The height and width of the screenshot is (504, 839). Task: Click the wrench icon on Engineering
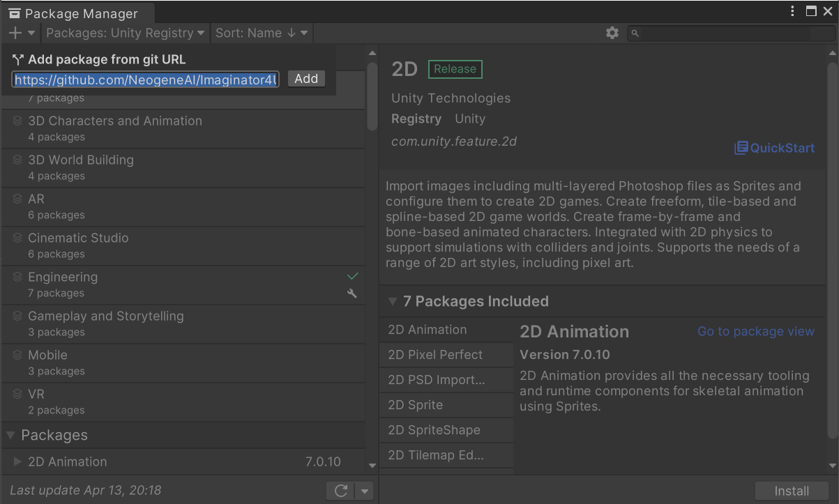pyautogui.click(x=352, y=293)
